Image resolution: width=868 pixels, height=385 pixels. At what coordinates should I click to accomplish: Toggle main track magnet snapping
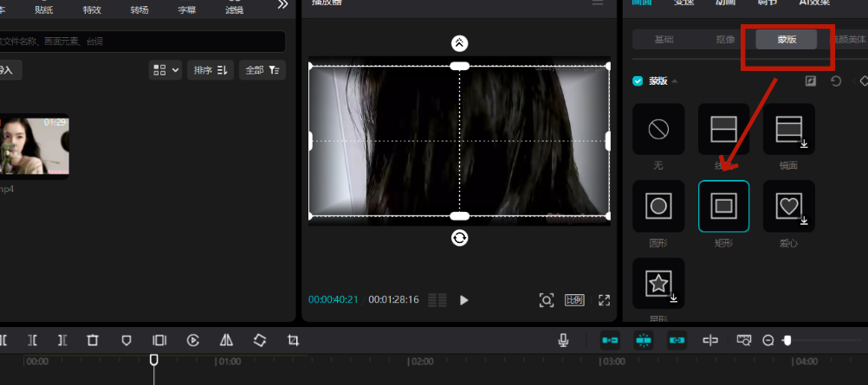coord(611,341)
